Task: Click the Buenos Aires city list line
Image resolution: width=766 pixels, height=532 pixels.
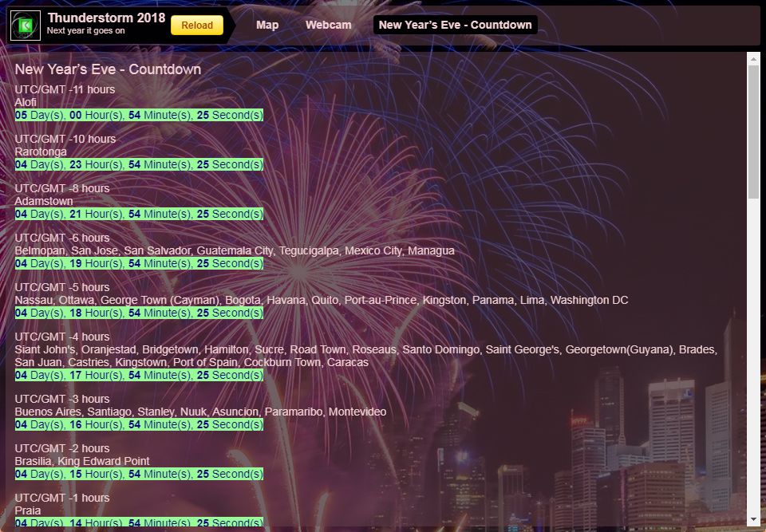Action: pos(200,412)
